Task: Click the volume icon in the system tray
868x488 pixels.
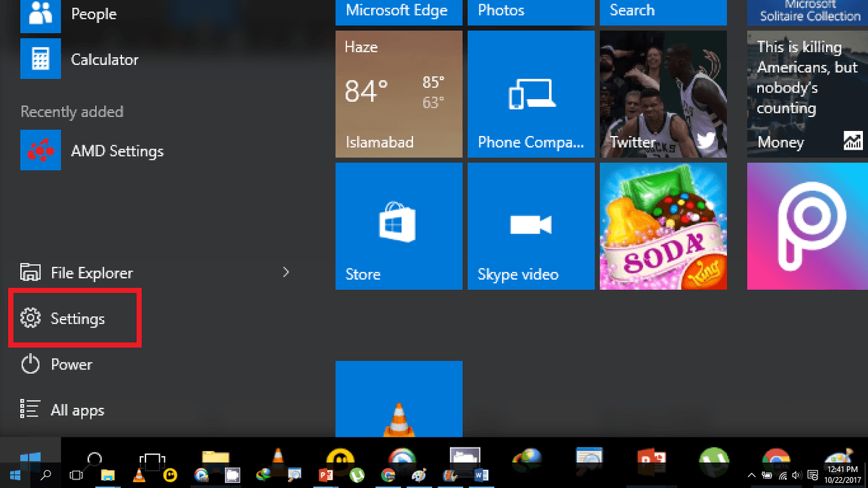Action: pyautogui.click(x=796, y=475)
